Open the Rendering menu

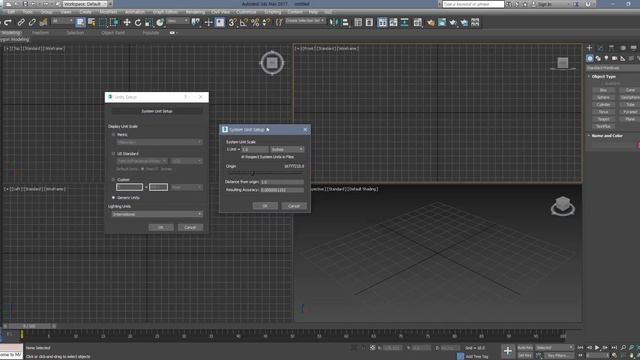point(195,12)
